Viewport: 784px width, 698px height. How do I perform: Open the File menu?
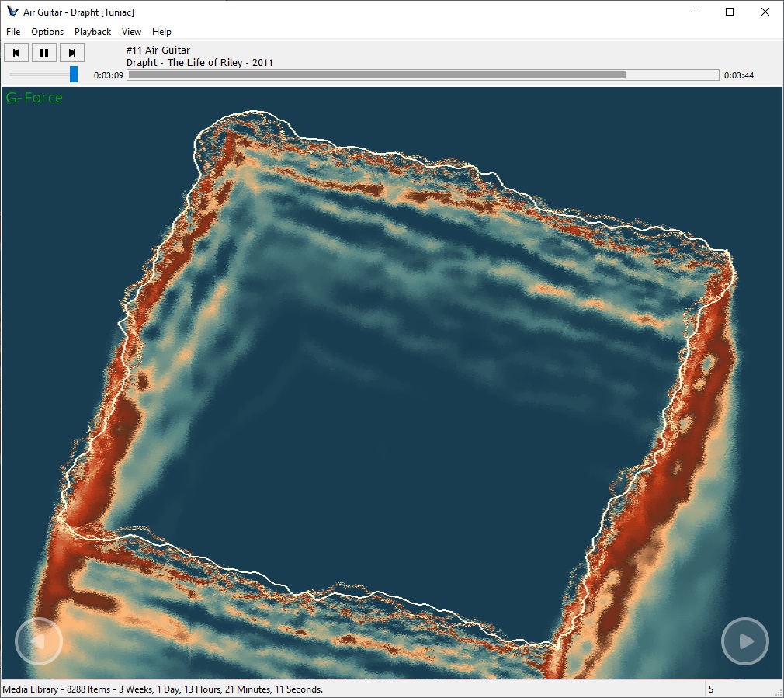(13, 32)
